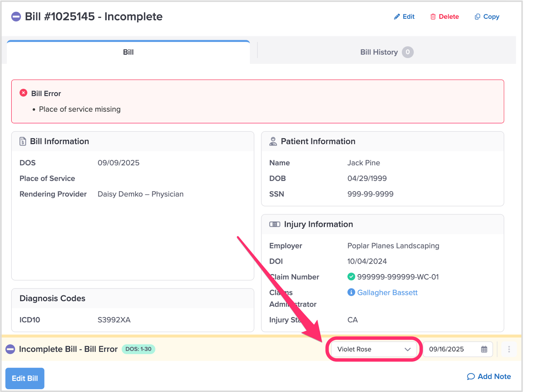The width and height of the screenshot is (533, 392).
Task: Click the red trash Delete icon
Action: 433,17
